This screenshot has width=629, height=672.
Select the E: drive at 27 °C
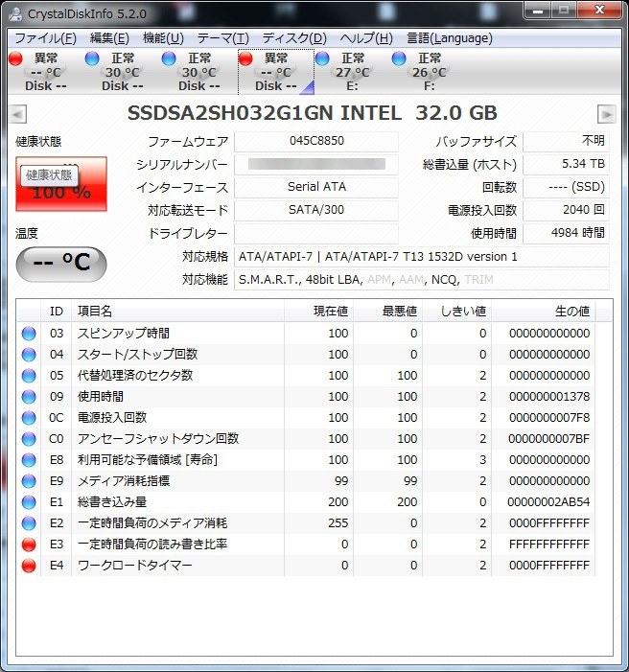pyautogui.click(x=352, y=72)
